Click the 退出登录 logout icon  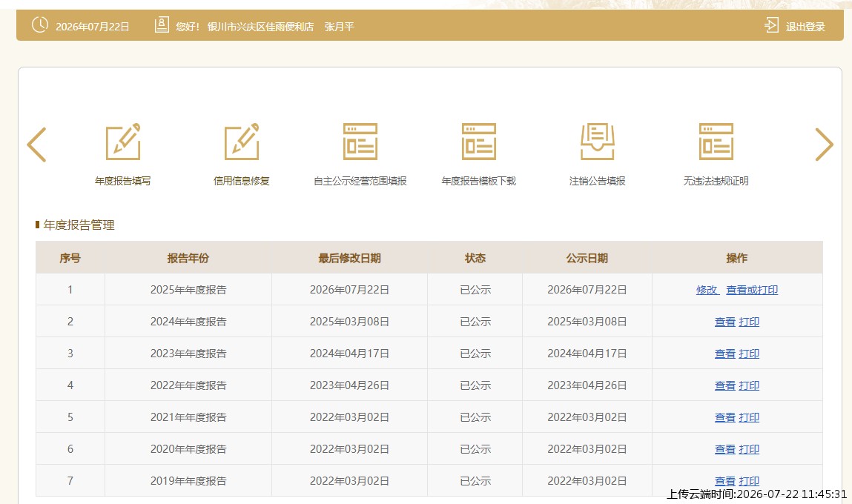(771, 25)
